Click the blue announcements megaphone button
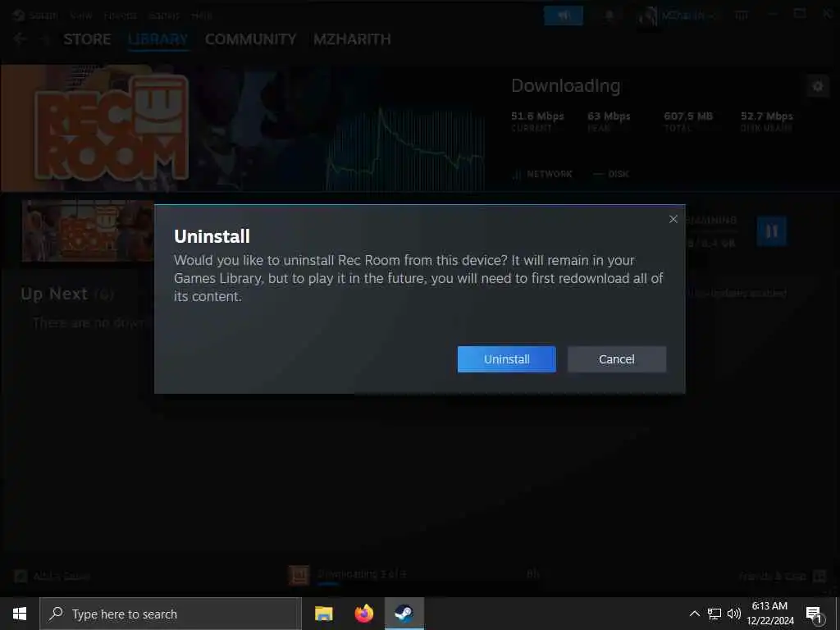This screenshot has width=840, height=630. [x=564, y=16]
